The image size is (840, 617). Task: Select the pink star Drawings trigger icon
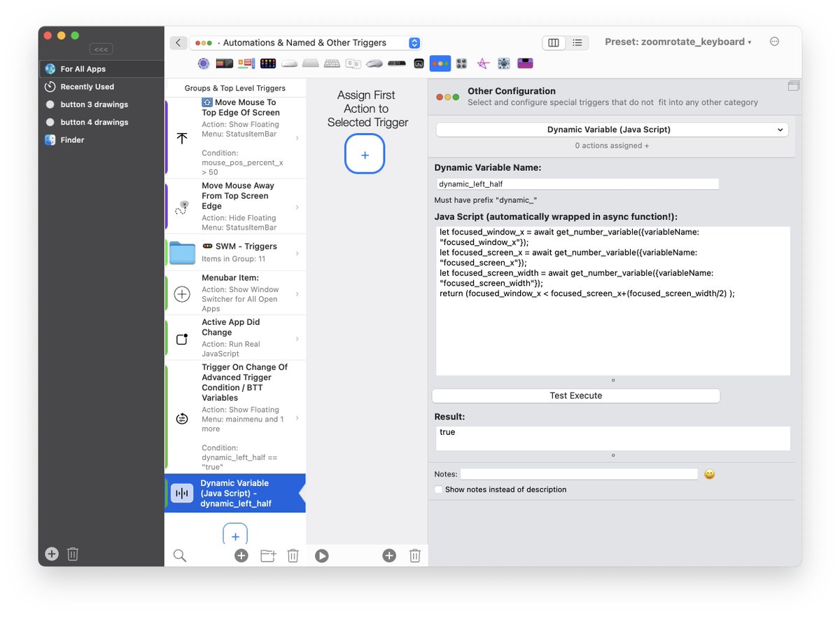coord(483,64)
